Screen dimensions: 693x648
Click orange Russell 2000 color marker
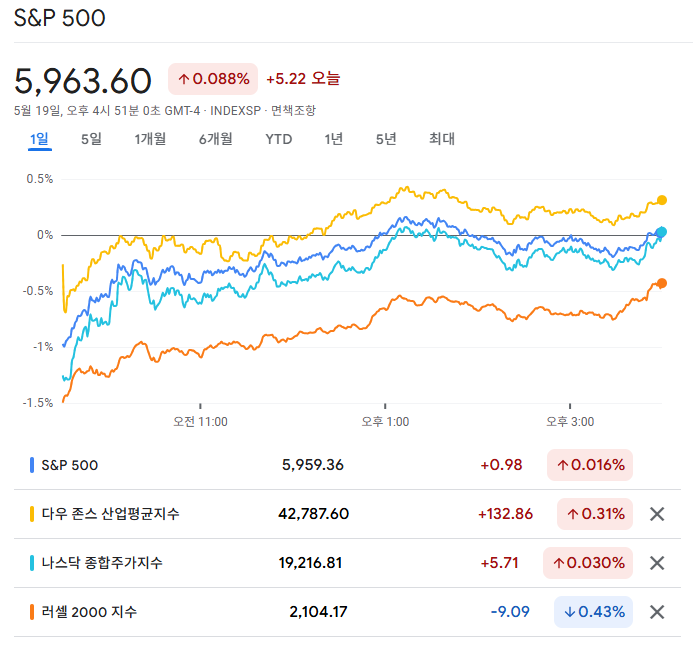coord(32,612)
